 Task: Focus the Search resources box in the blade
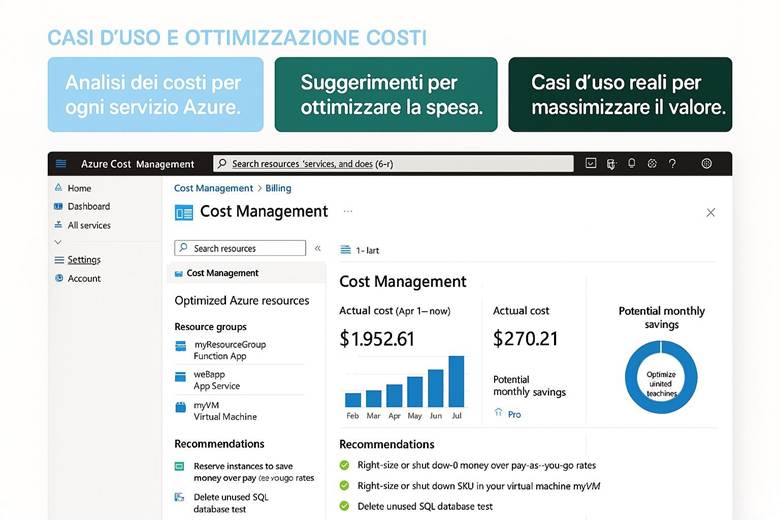(x=240, y=248)
